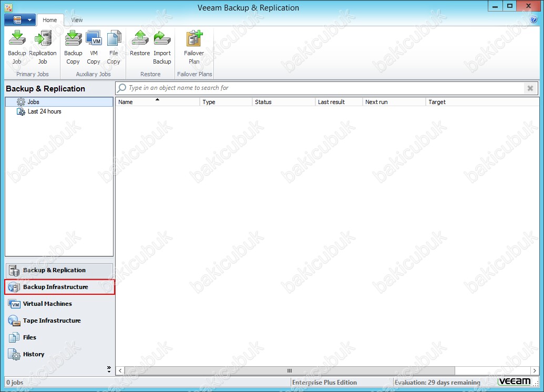Click the Veeam app icon in title bar
This screenshot has height=392, width=544.
tap(8, 7)
